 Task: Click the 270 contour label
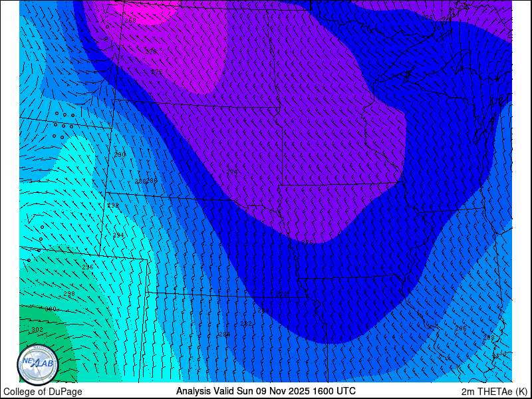(151, 52)
